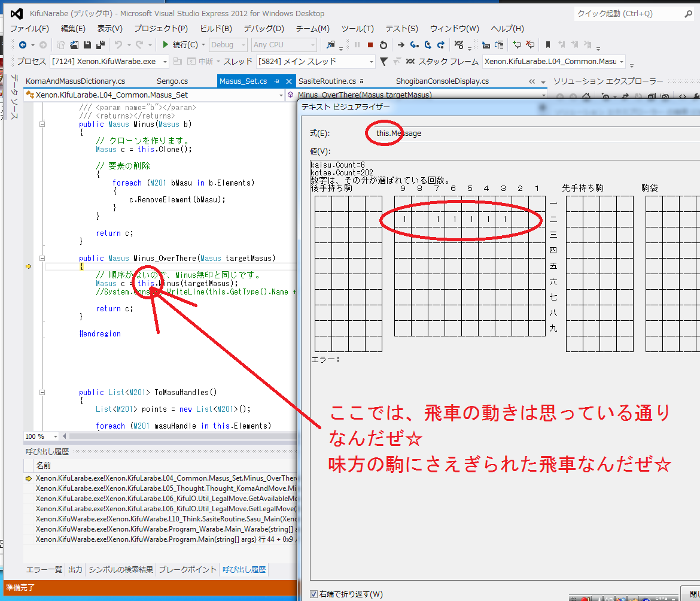Open the エラー一覧 bottom tab
The height and width of the screenshot is (601, 700).
point(44,569)
